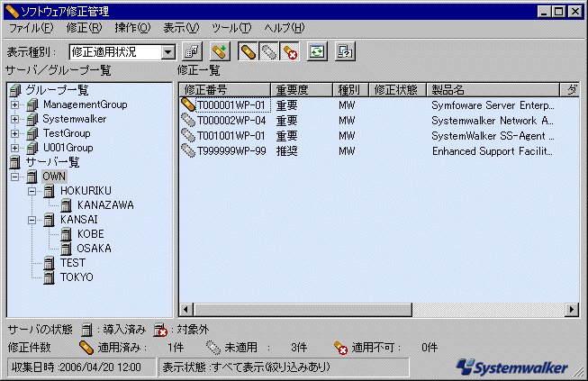Click the 表示状態 status bar field
The height and width of the screenshot is (381, 588).
point(284,367)
